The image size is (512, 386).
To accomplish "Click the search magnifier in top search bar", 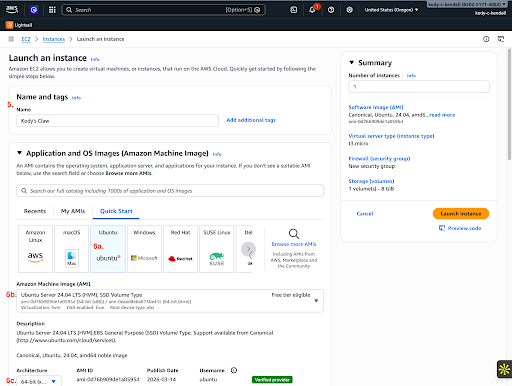I will click(x=69, y=10).
